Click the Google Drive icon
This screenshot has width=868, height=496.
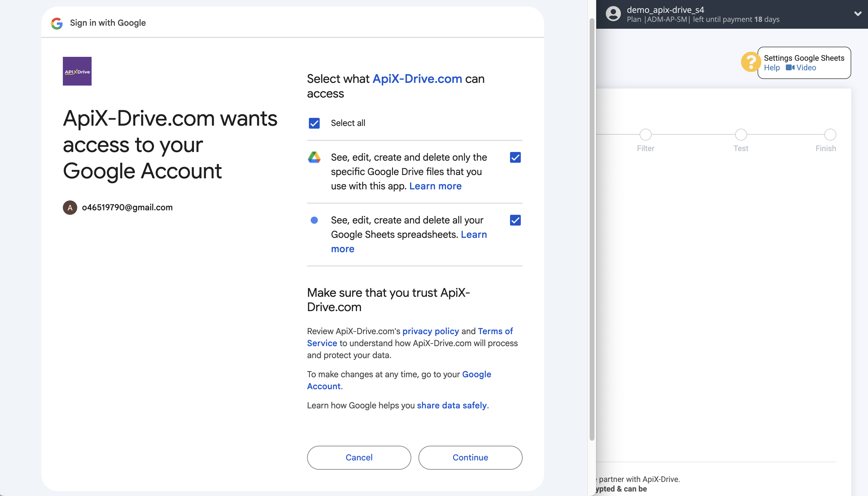coord(314,157)
